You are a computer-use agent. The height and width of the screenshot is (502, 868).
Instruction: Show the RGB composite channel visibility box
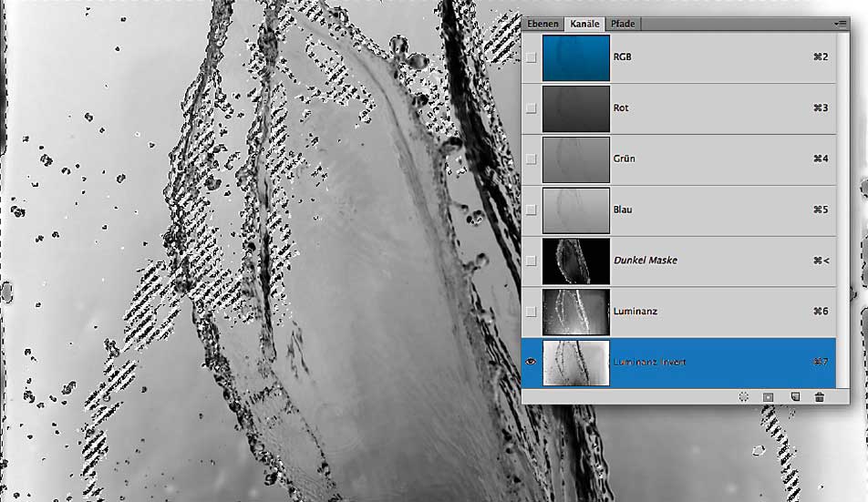(x=531, y=57)
